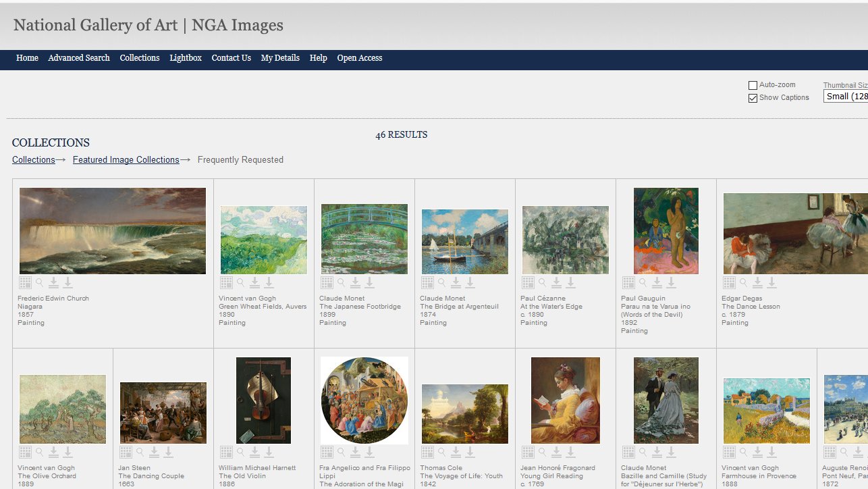
Task: Click magnifier icon under Bridge at Argenteuil
Action: point(442,282)
